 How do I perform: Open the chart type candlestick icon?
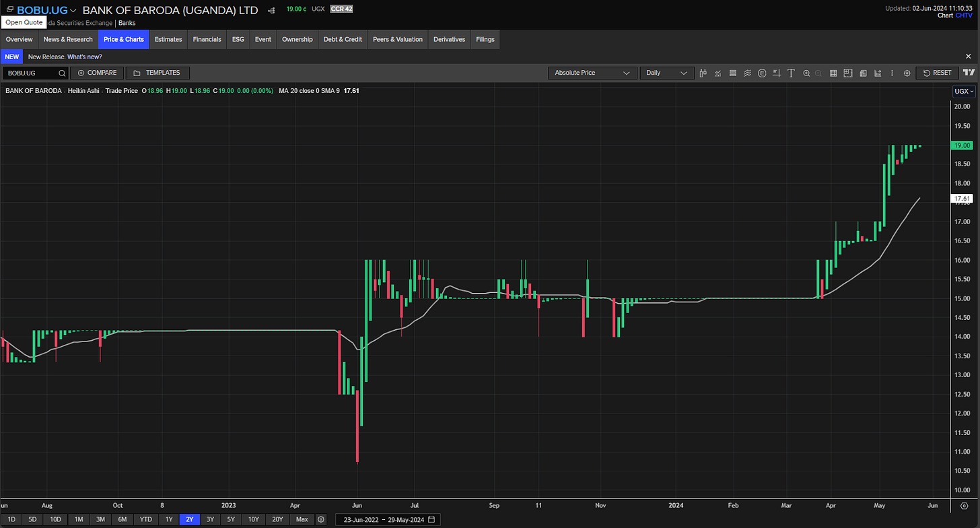pos(703,73)
